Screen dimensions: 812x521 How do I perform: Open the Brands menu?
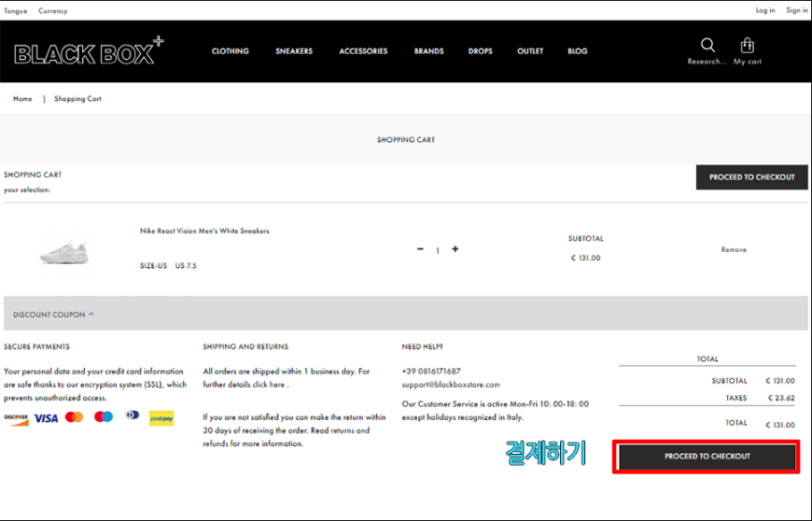(428, 50)
